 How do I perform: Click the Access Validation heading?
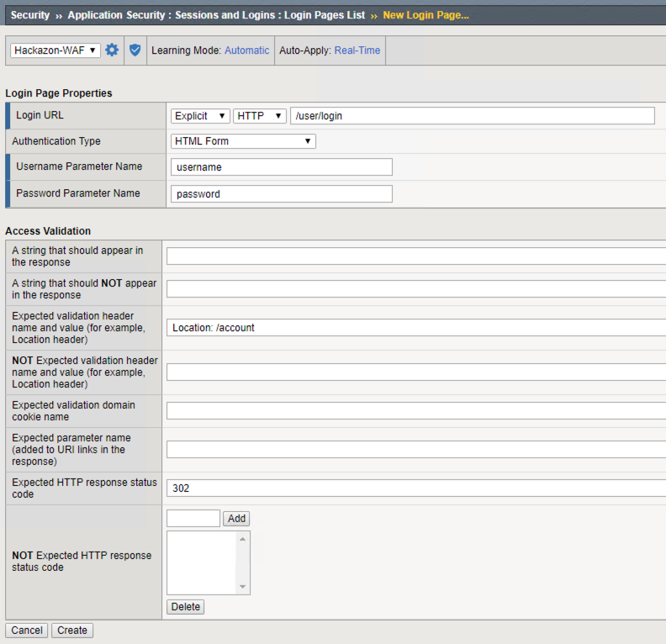click(48, 230)
